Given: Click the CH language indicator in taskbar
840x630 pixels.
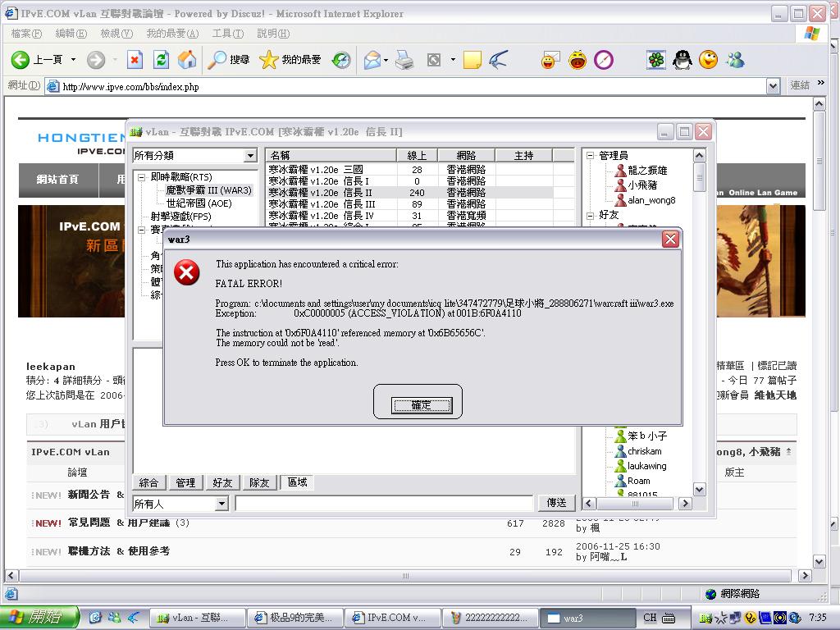Looking at the screenshot, I should [x=650, y=617].
